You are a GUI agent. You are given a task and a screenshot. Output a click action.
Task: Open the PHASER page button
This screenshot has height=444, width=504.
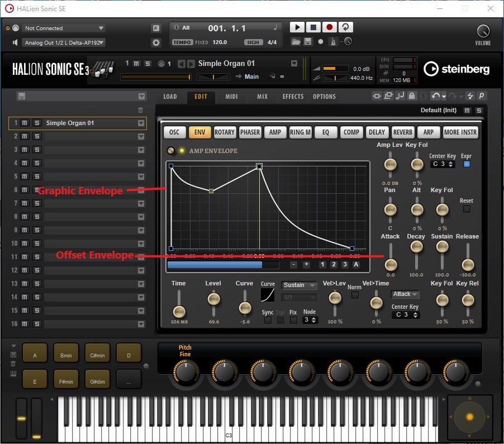(250, 132)
